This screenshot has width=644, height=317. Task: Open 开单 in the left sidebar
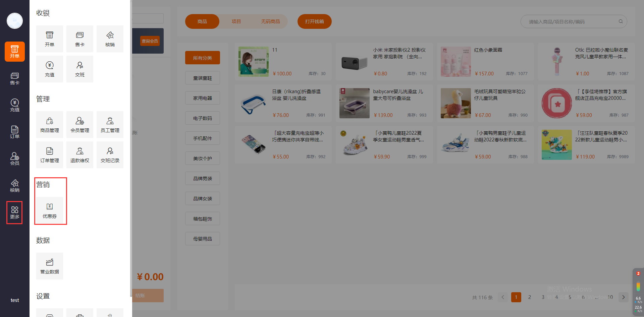tap(15, 52)
